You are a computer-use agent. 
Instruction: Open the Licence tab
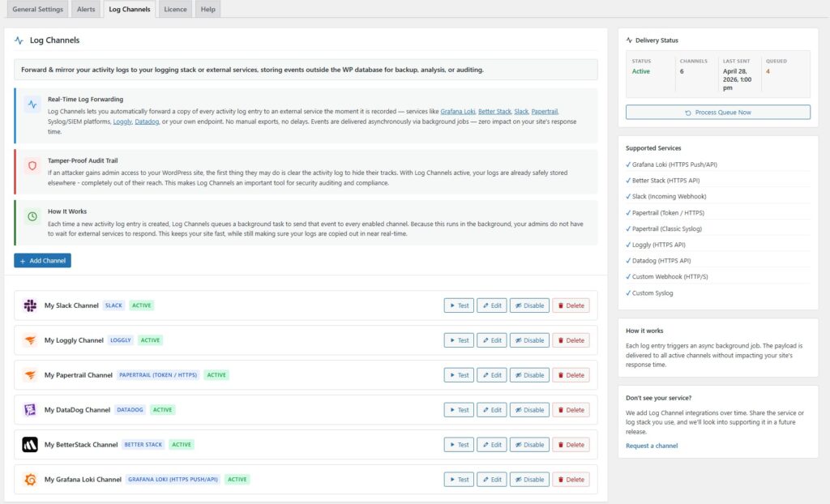175,9
